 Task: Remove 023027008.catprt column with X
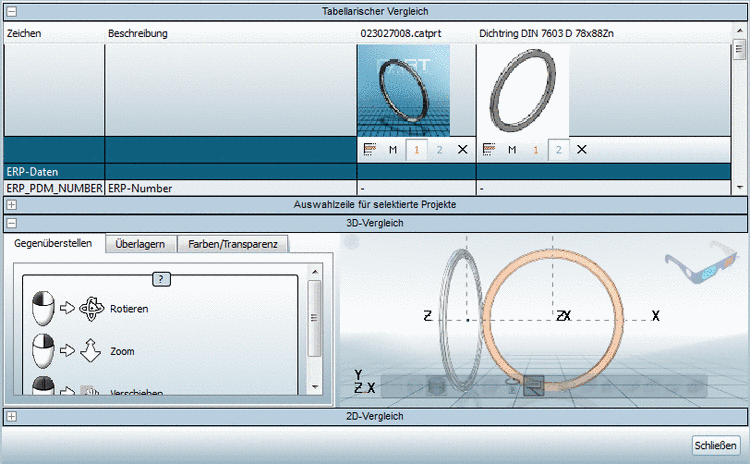pyautogui.click(x=463, y=150)
